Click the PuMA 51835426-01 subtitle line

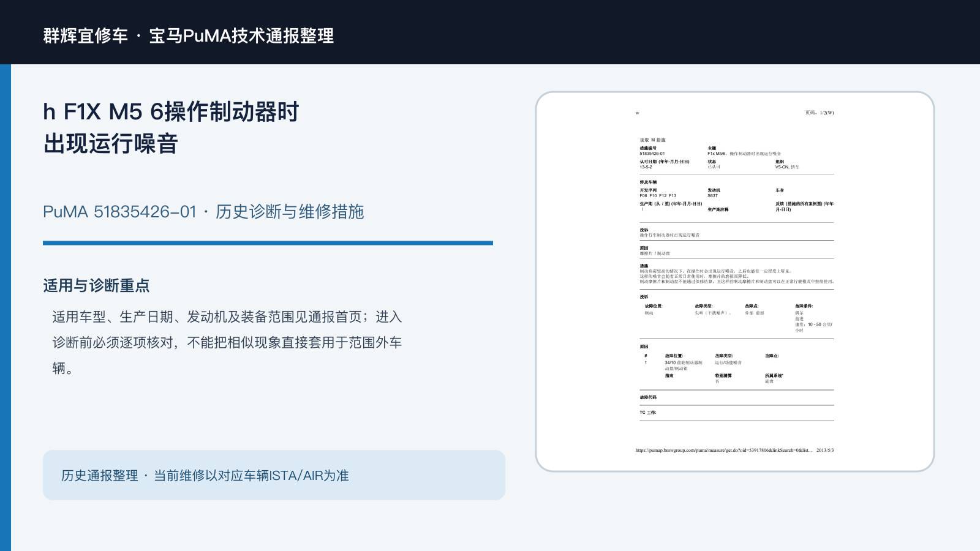[203, 212]
